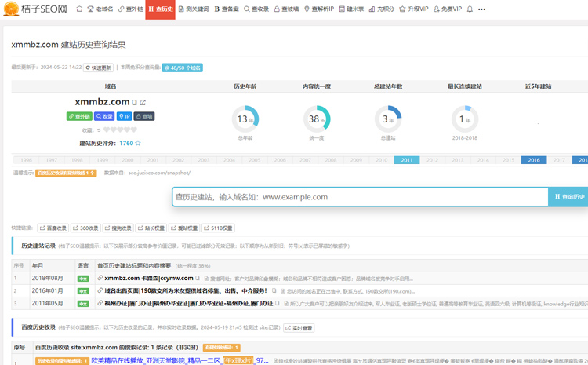Screen dimensions: 588x365
Task: Click link icon in 2016年01月 row
Action: click(100, 290)
